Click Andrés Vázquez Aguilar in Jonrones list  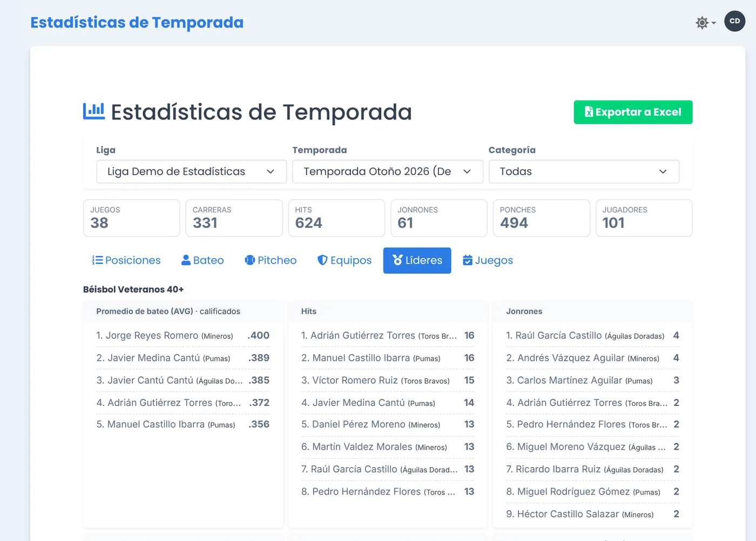coord(571,358)
